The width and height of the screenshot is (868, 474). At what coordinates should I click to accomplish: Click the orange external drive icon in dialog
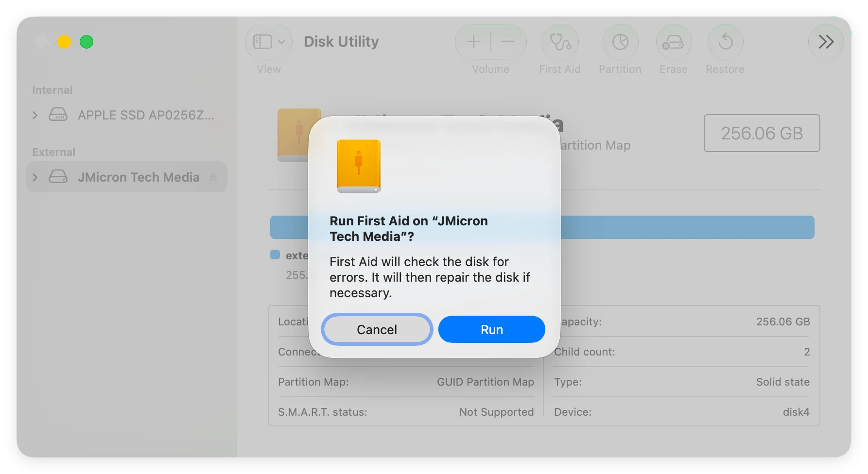359,166
